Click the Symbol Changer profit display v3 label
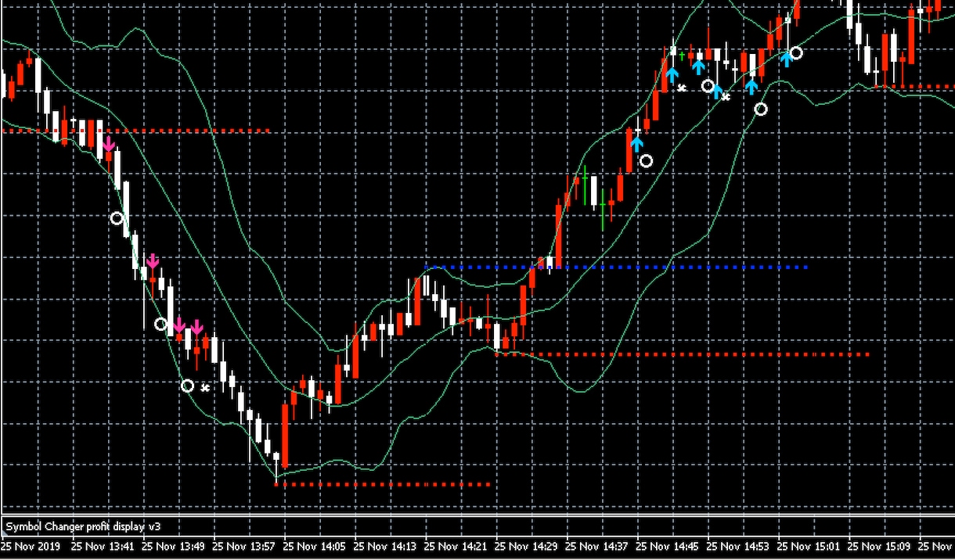Screen dimensions: 955x560 [x=83, y=526]
